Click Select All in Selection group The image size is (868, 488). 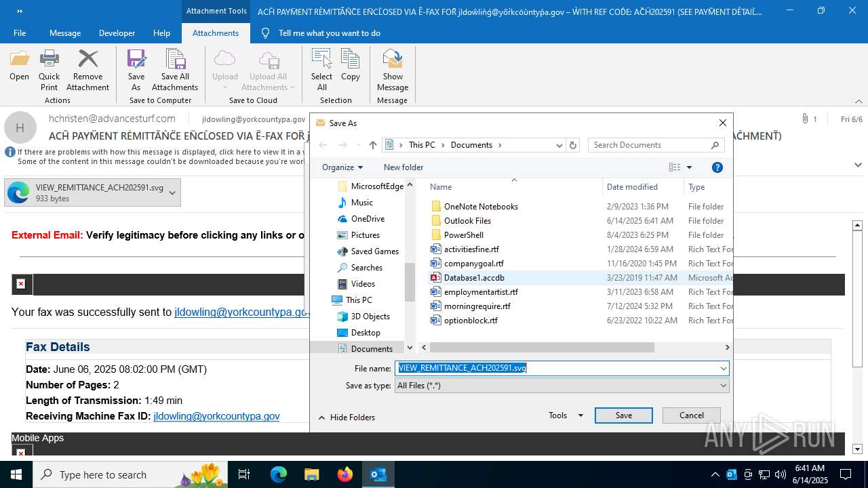(321, 70)
